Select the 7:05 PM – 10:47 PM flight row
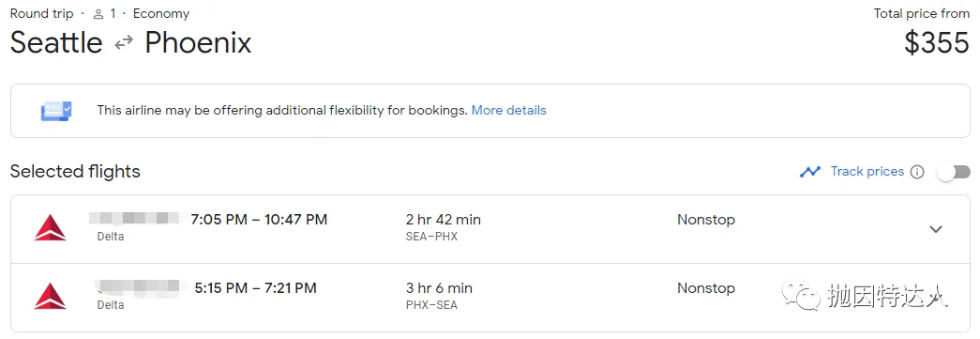The width and height of the screenshot is (980, 339). click(490, 229)
